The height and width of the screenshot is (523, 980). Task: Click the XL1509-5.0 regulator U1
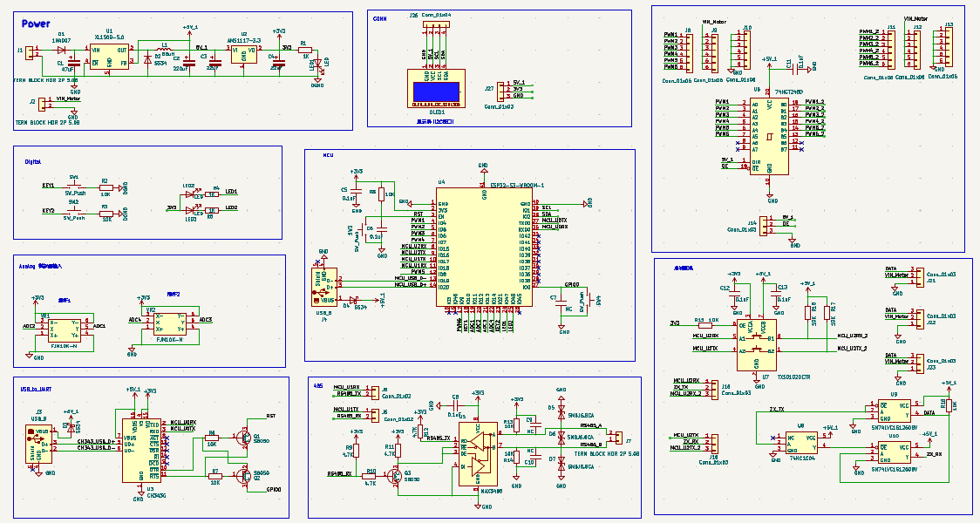pos(109,57)
